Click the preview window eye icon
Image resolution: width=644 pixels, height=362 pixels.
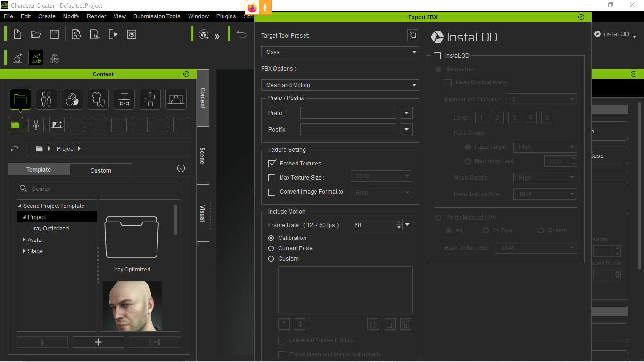click(132, 34)
